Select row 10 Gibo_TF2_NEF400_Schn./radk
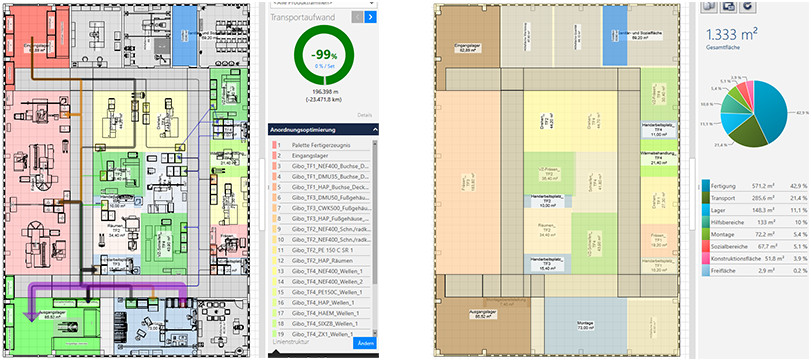Image resolution: width=811 pixels, height=360 pixels. click(321, 239)
